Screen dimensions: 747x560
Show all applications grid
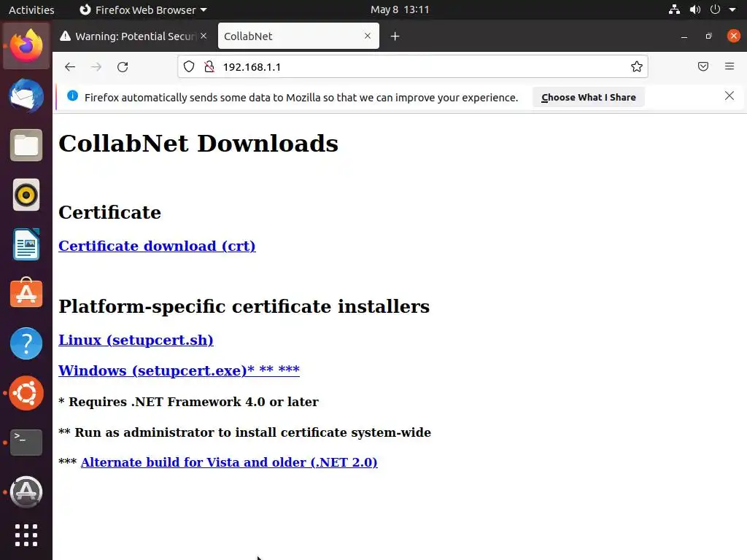click(x=26, y=535)
